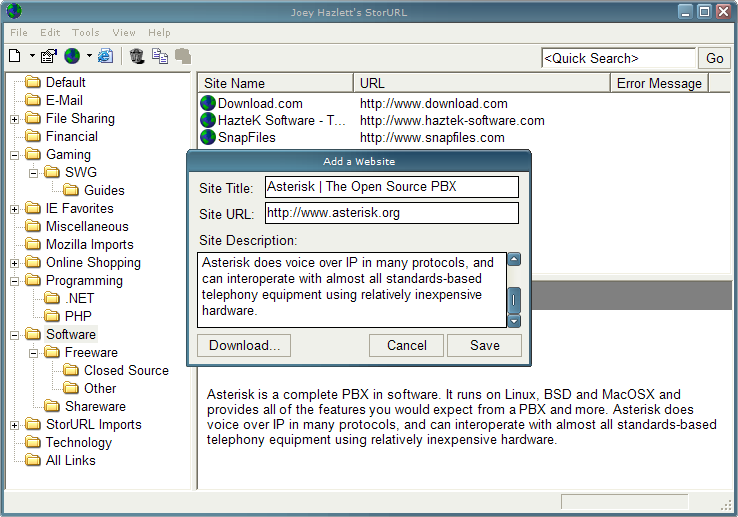Click the Internet Explorer toolbar icon

coord(105,57)
